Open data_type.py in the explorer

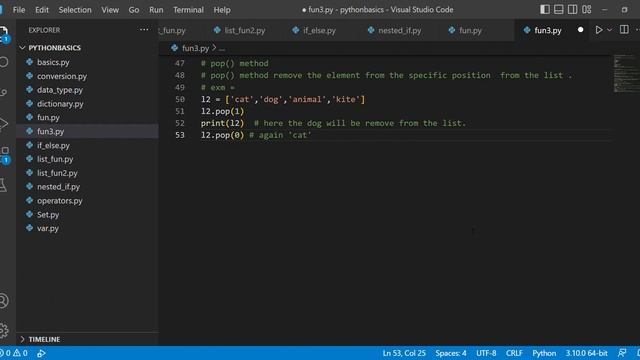coord(60,90)
